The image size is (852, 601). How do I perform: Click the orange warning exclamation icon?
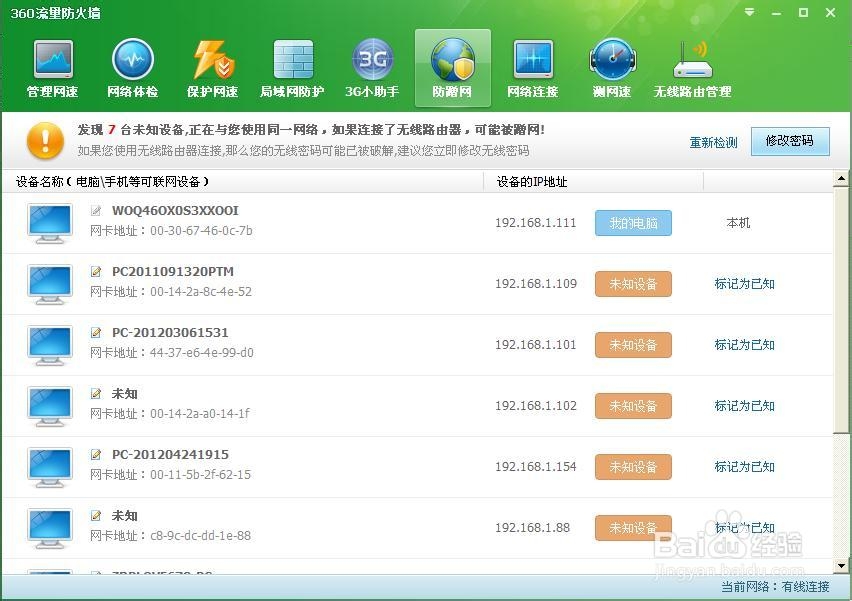(45, 141)
